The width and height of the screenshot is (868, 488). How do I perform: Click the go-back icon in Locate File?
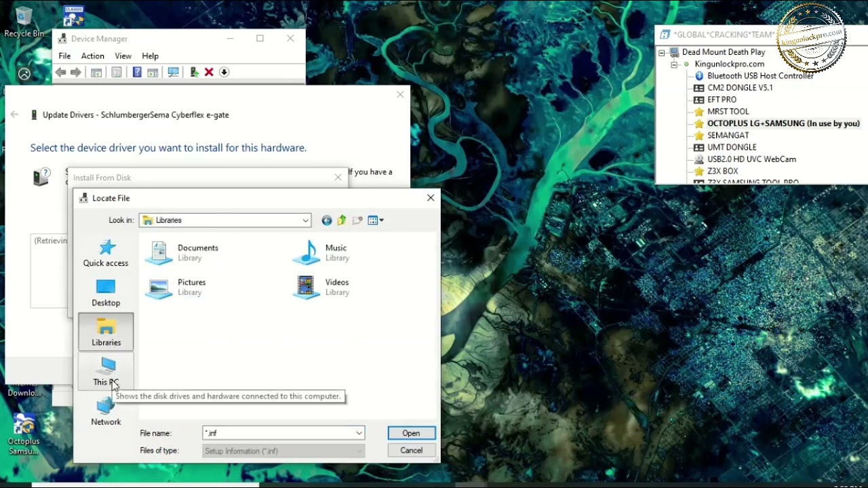tap(327, 220)
